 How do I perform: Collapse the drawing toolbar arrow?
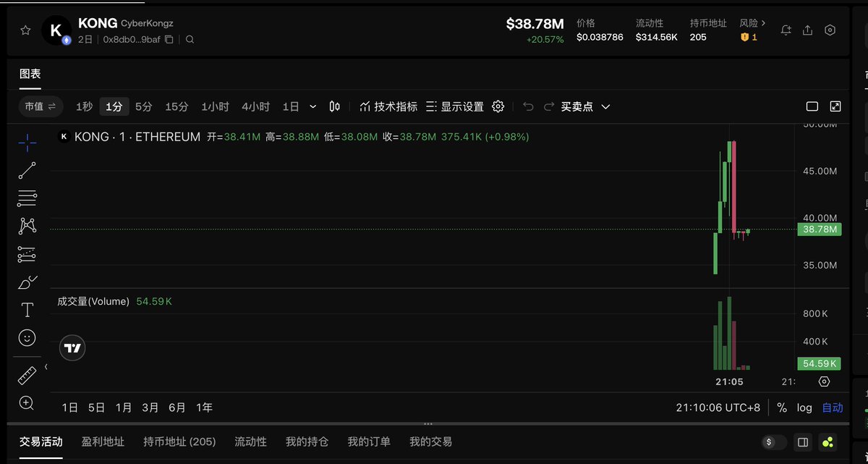point(46,367)
